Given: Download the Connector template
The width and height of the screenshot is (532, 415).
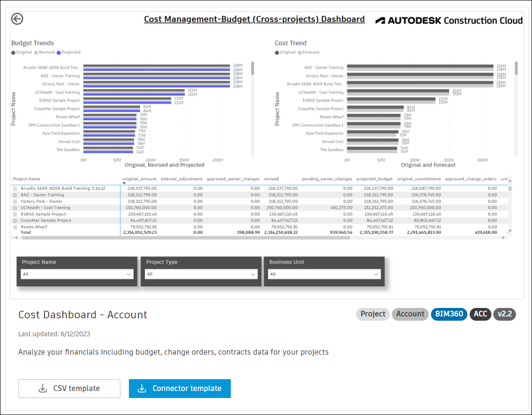Looking at the screenshot, I should tap(180, 388).
